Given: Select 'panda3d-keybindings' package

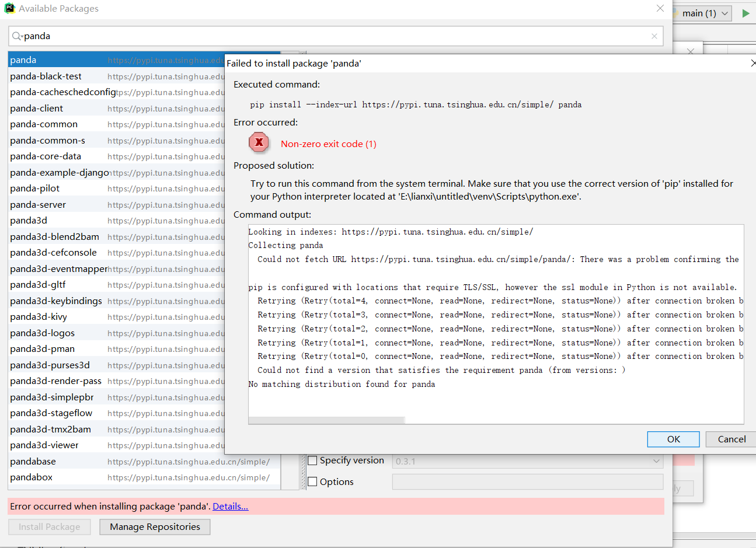Looking at the screenshot, I should coord(116,301).
